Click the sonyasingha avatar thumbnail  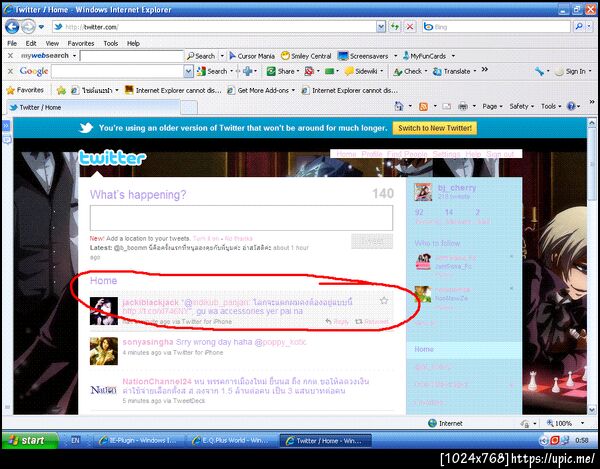point(104,351)
